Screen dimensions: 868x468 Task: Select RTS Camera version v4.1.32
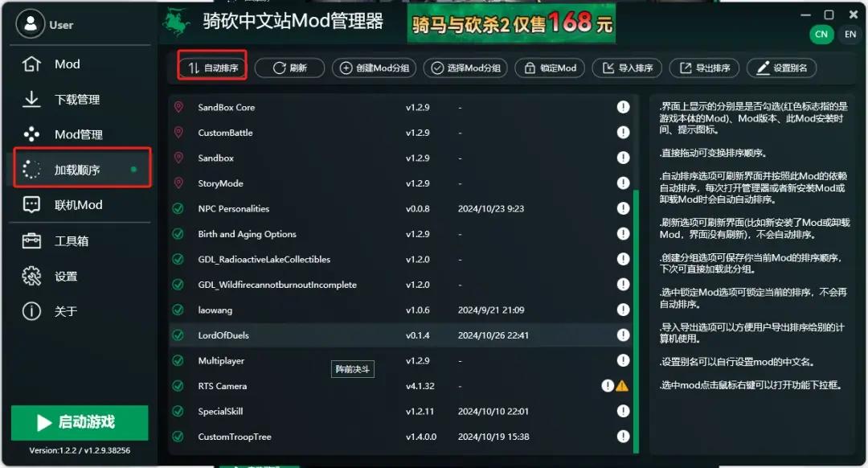[x=420, y=386]
